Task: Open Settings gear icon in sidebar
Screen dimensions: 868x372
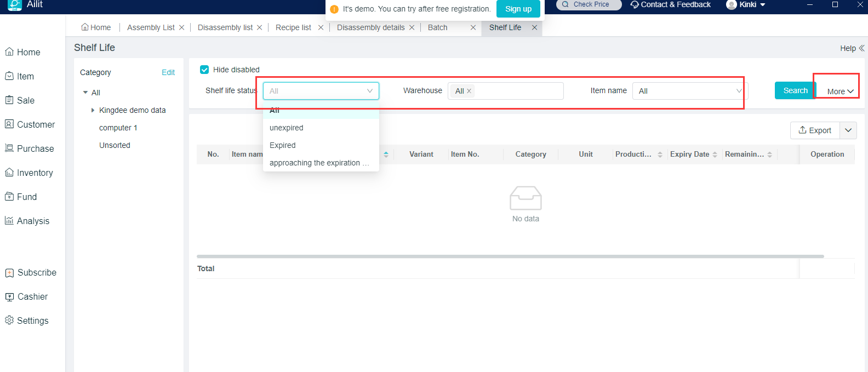Action: coord(9,321)
